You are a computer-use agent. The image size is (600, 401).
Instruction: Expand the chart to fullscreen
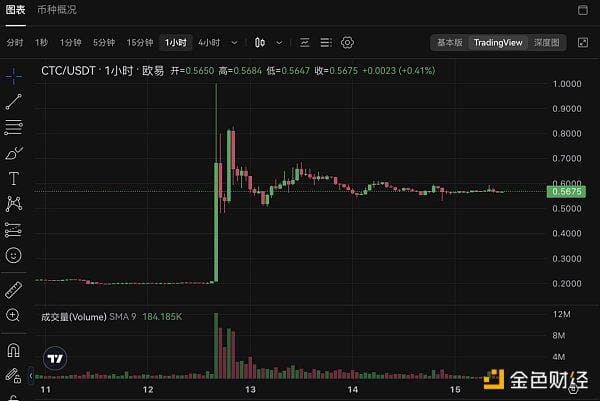[x=583, y=42]
